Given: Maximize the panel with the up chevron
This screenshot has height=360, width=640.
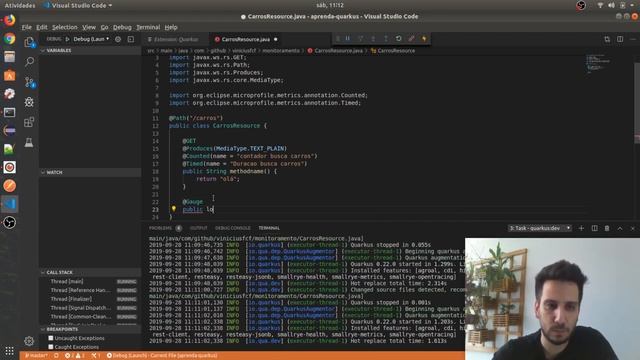Looking at the screenshot, I should pos(620,228).
